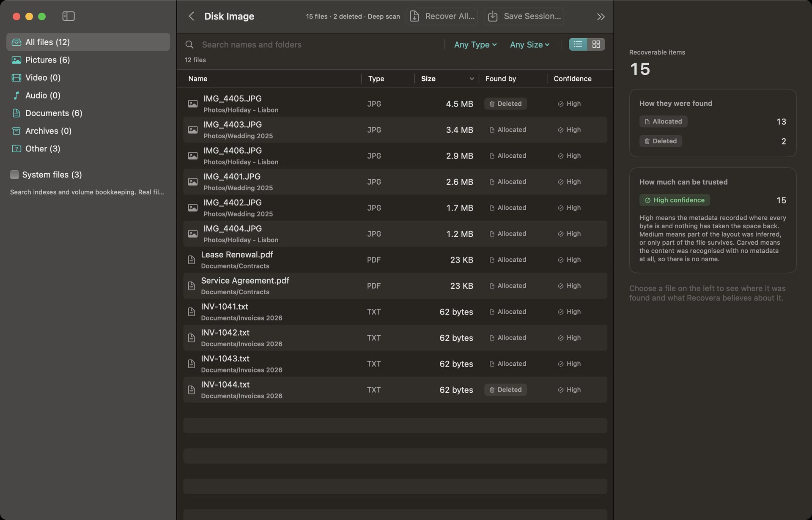Click the Video film icon

(x=16, y=77)
